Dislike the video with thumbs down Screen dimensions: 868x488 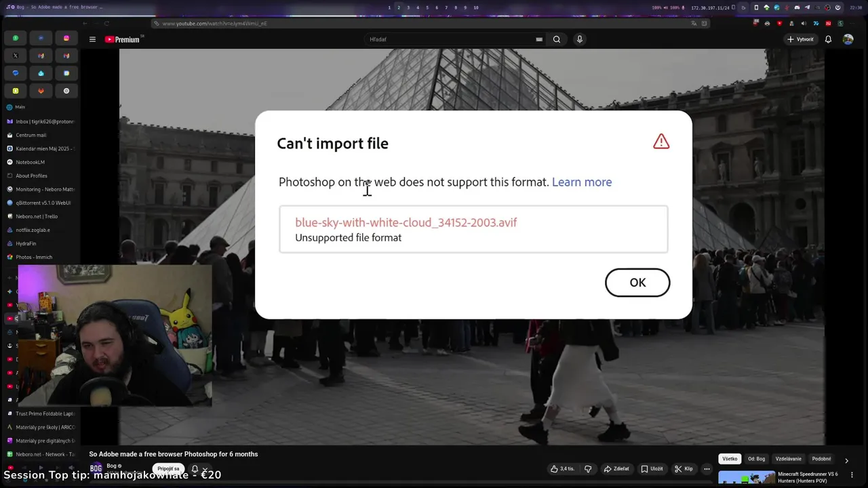[x=588, y=469]
